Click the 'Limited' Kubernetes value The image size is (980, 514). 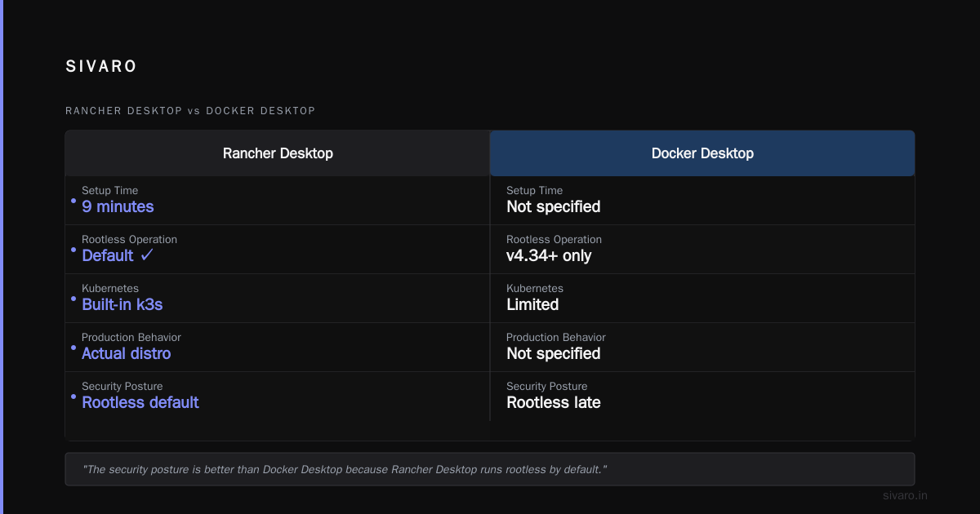(x=532, y=304)
